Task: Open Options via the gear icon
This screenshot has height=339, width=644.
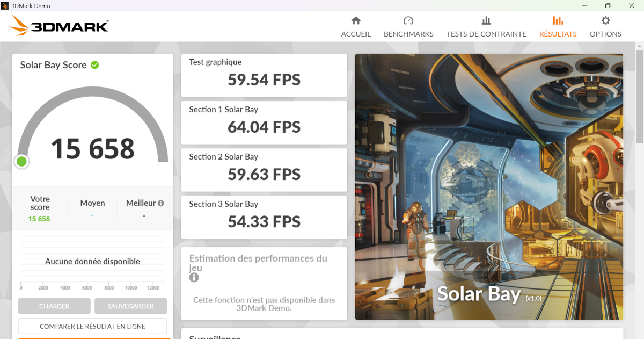Action: [x=605, y=21]
